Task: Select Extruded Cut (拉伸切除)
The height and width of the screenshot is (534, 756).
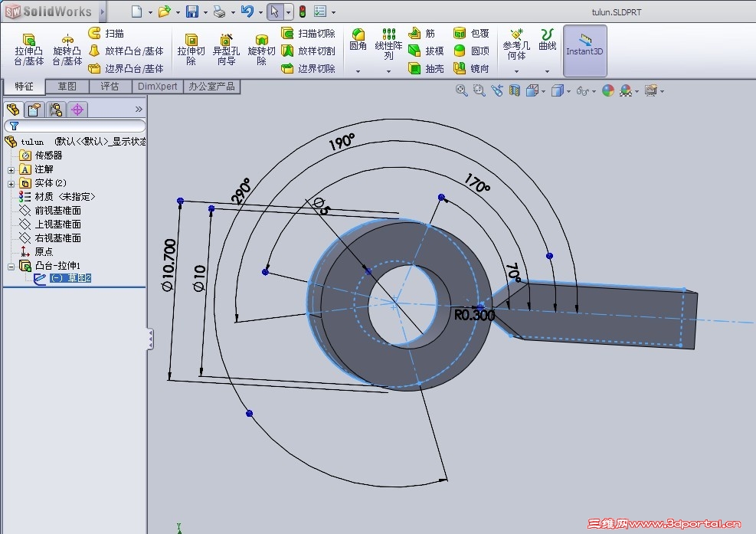Action: coord(191,49)
